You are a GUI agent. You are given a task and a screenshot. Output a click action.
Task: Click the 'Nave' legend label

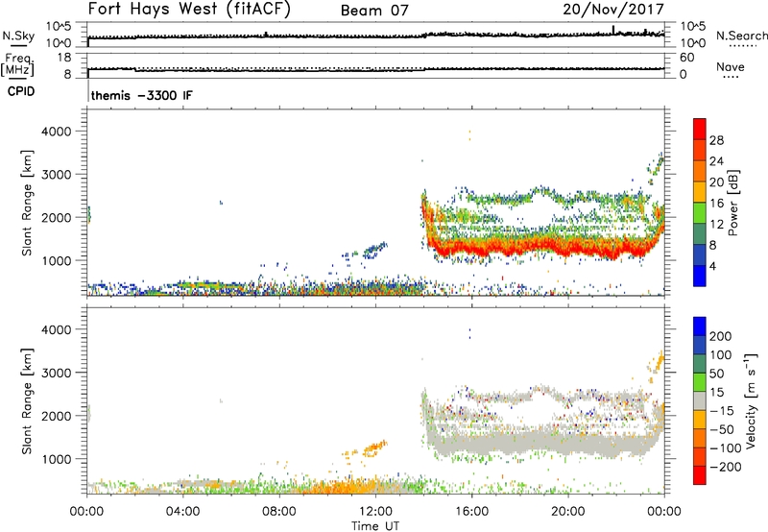pos(731,66)
